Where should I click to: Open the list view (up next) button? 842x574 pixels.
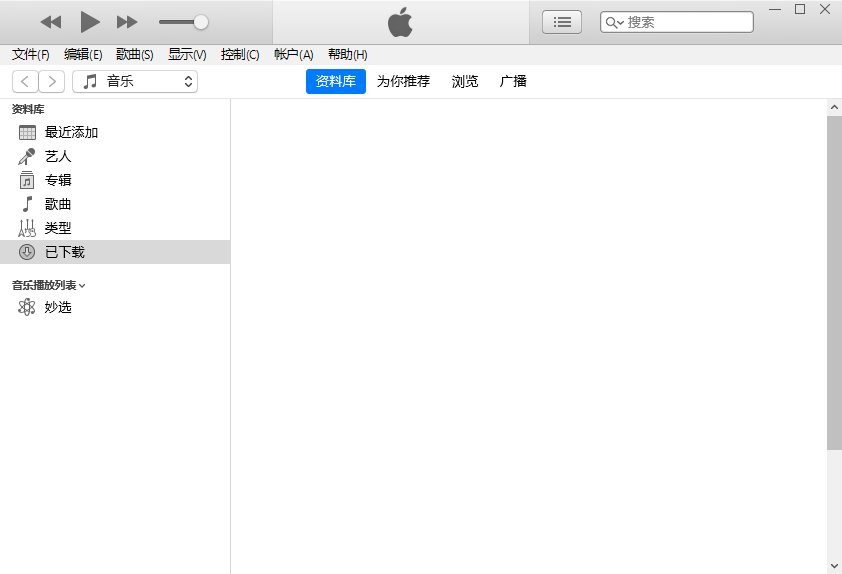point(562,22)
